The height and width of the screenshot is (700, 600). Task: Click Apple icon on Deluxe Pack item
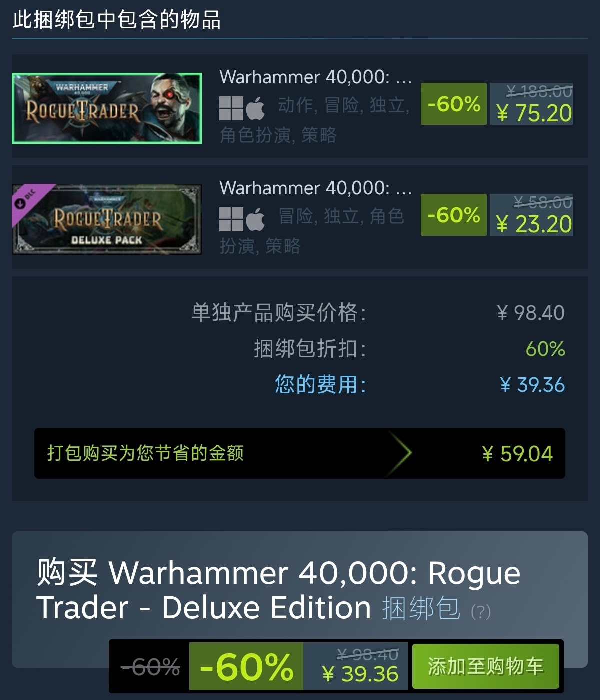255,219
